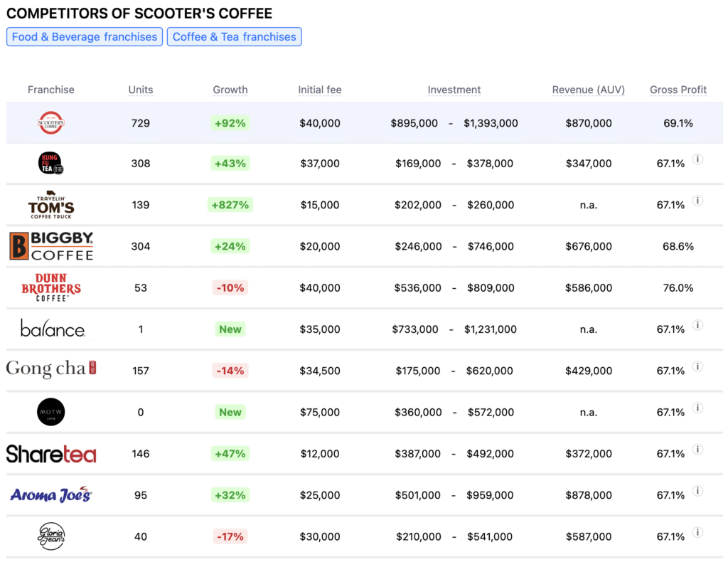Click the $12,000 initial fee value
The image size is (728, 567).
click(x=320, y=454)
